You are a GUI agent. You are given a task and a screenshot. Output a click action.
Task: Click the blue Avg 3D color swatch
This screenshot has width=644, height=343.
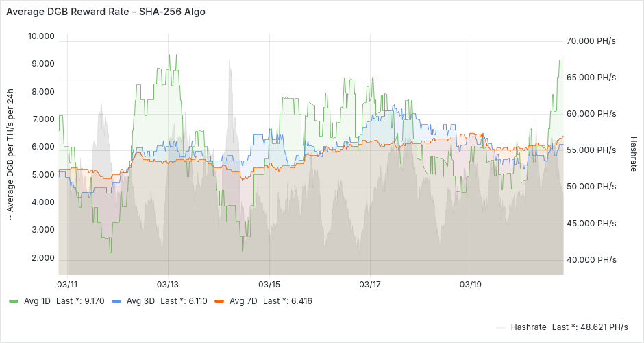coord(116,300)
